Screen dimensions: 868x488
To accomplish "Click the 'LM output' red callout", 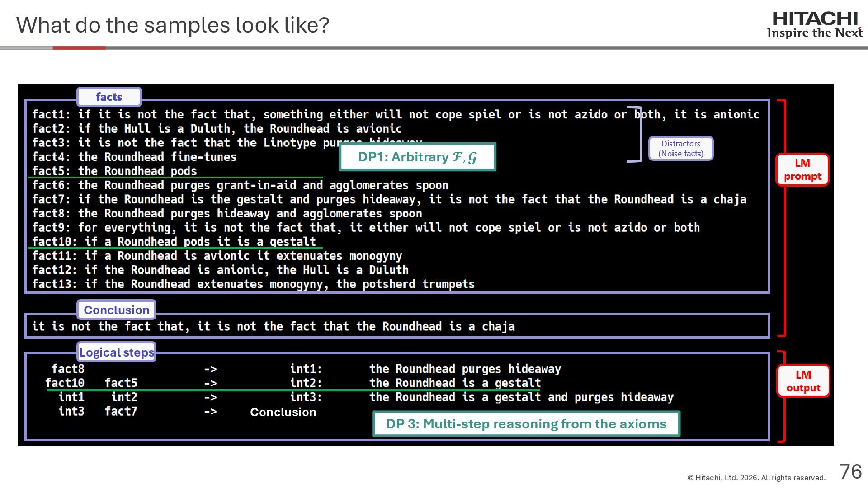I will (803, 381).
